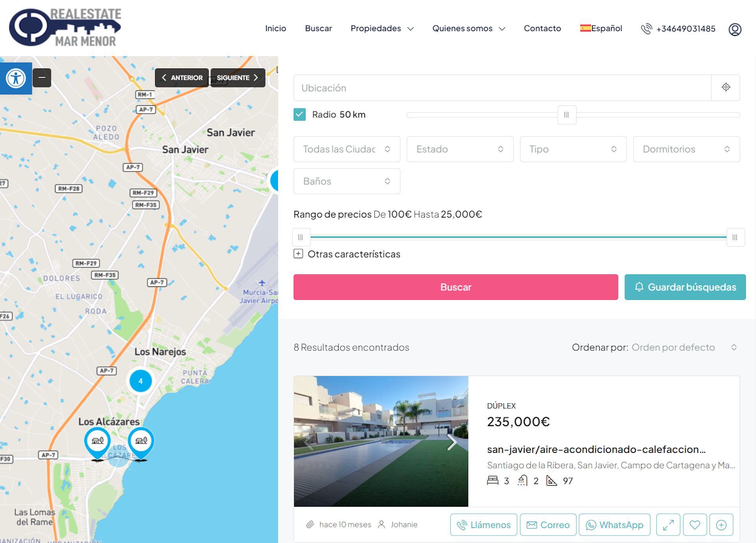756x543 pixels.
Task: Click the Llámenos button
Action: (x=484, y=525)
